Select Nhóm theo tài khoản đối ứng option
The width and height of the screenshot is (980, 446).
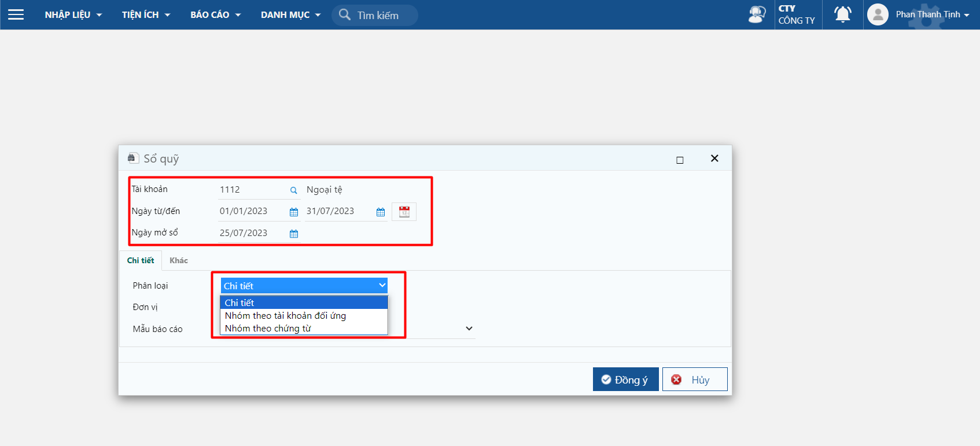pyautogui.click(x=285, y=316)
